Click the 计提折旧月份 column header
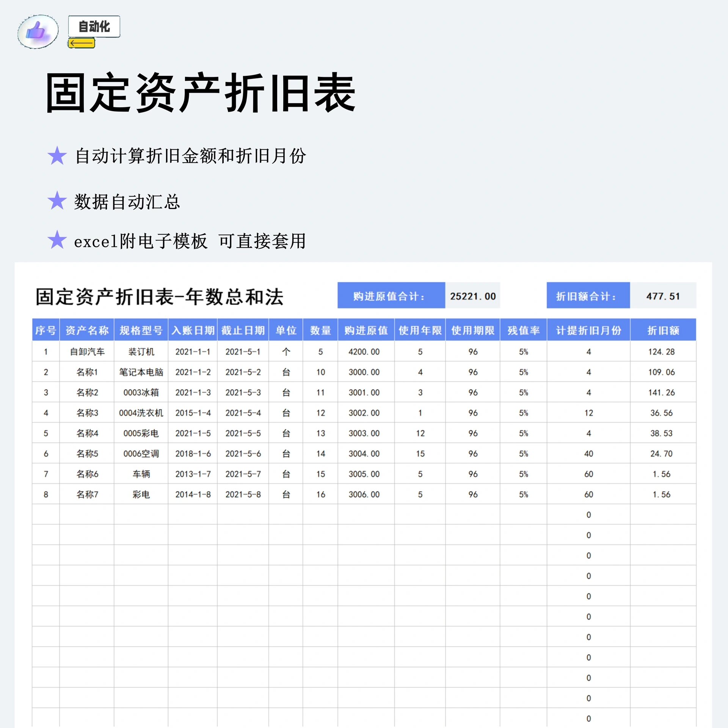This screenshot has height=728, width=728. point(589,330)
